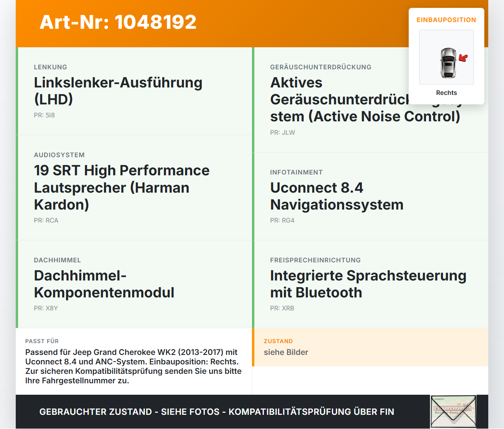
Task: Select the Art-Nr: 1048192 heading
Action: click(118, 22)
